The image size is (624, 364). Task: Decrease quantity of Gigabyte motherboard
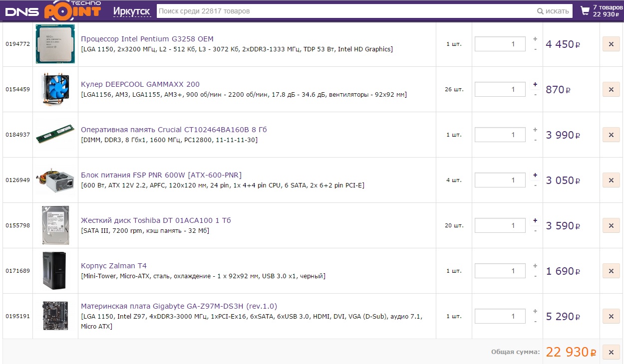535,321
